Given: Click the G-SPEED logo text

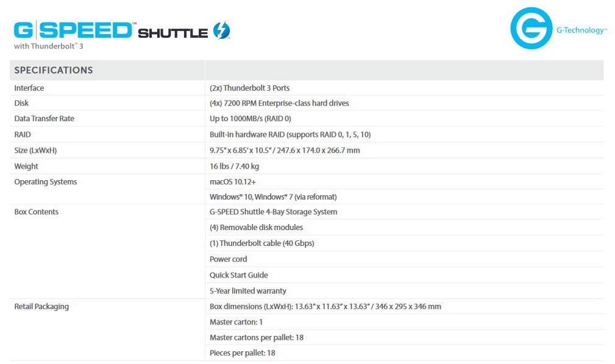Looking at the screenshot, I should (73, 30).
